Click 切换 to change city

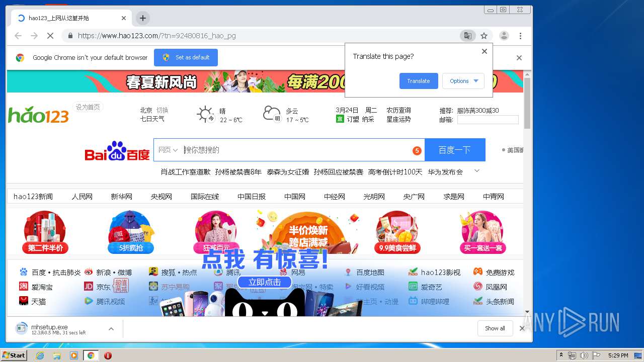click(x=162, y=110)
